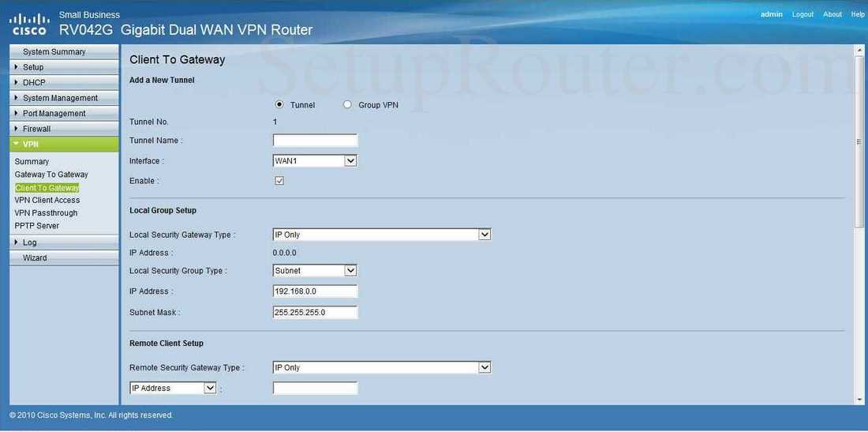The height and width of the screenshot is (432, 868).
Task: Expand the Port Management menu
Action: click(64, 114)
